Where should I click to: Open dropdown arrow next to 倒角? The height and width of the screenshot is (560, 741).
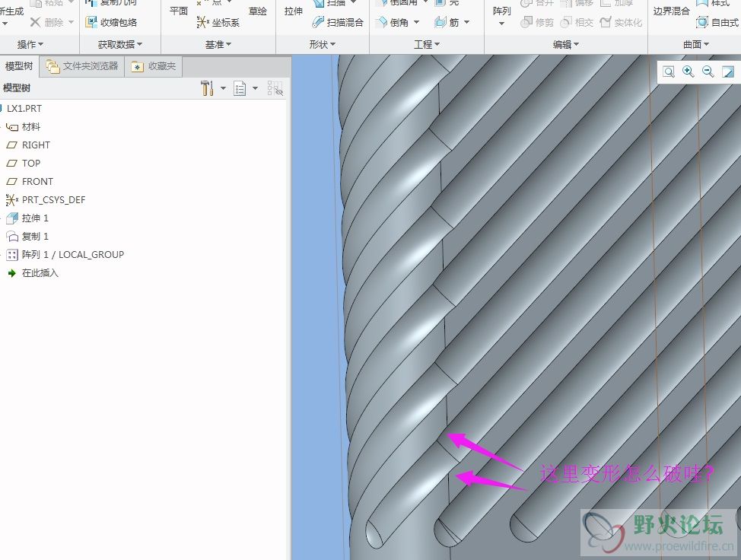(x=416, y=22)
